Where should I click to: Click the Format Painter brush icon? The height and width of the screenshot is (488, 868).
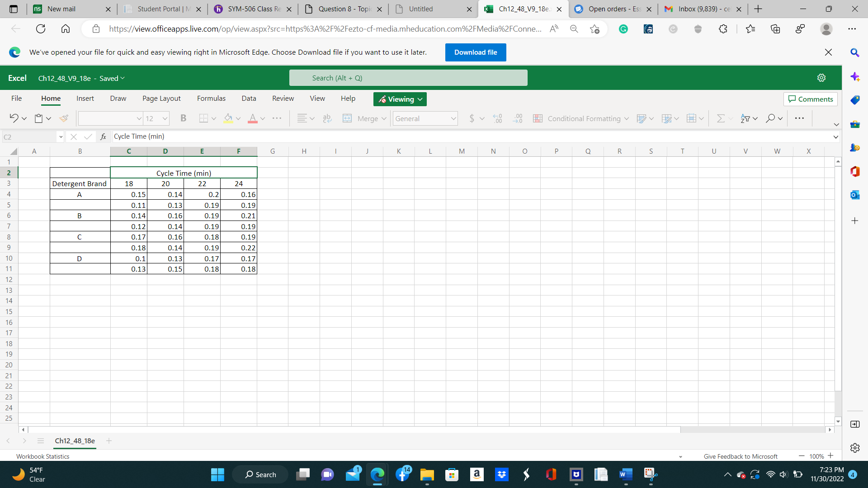pyautogui.click(x=64, y=118)
